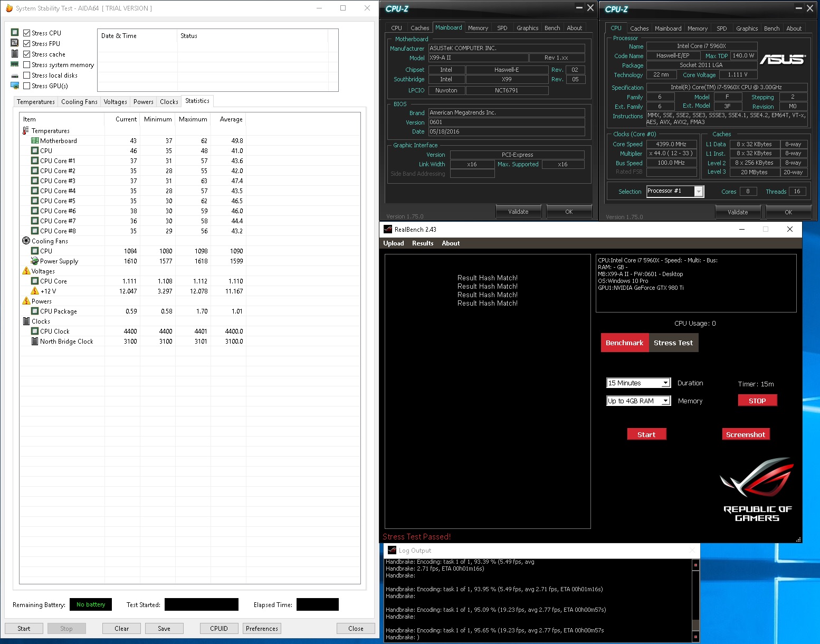Click the Date & Time column header

pos(137,36)
